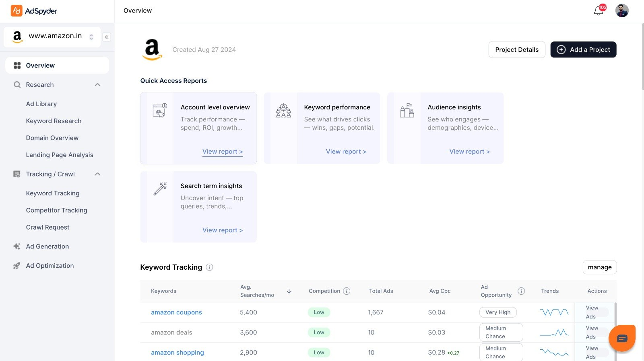Screen dimensions: 644x361
Task: Collapse the Research section
Action: (97, 85)
